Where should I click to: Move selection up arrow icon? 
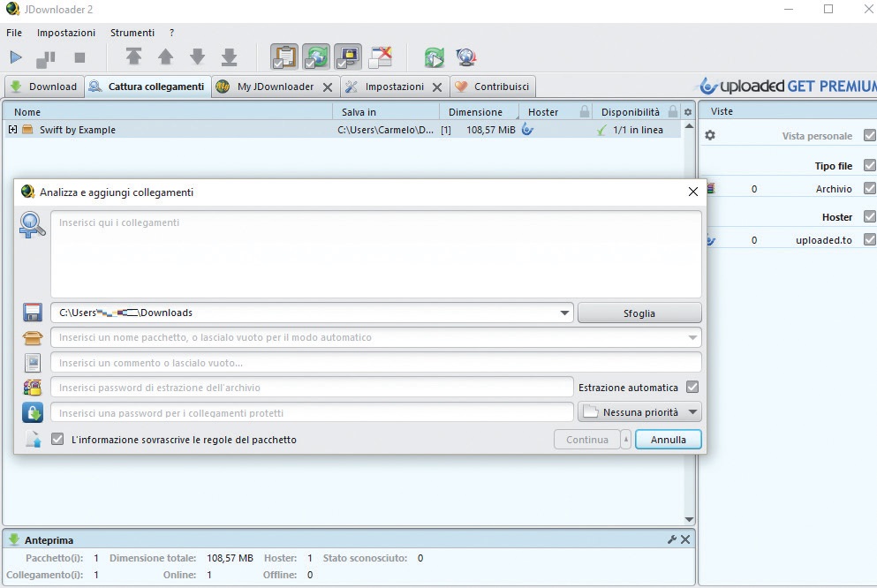tap(165, 57)
